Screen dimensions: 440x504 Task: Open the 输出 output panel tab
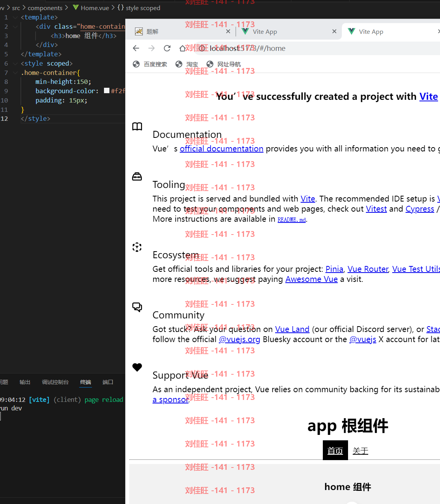coord(25,382)
